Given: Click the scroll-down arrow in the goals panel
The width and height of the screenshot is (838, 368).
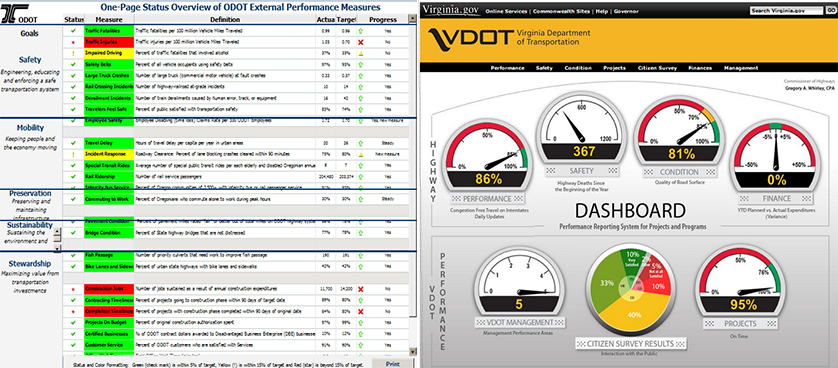Looking at the screenshot, I should (x=58, y=248).
